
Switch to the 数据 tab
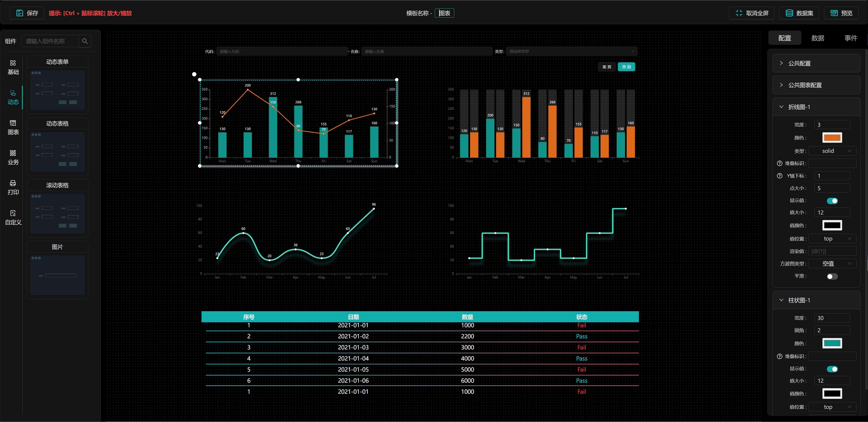(817, 38)
